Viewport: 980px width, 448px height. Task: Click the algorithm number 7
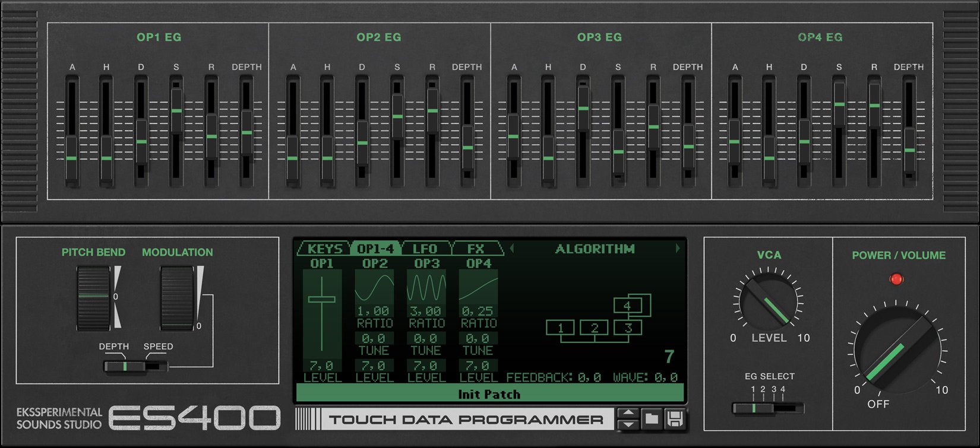[x=669, y=356]
